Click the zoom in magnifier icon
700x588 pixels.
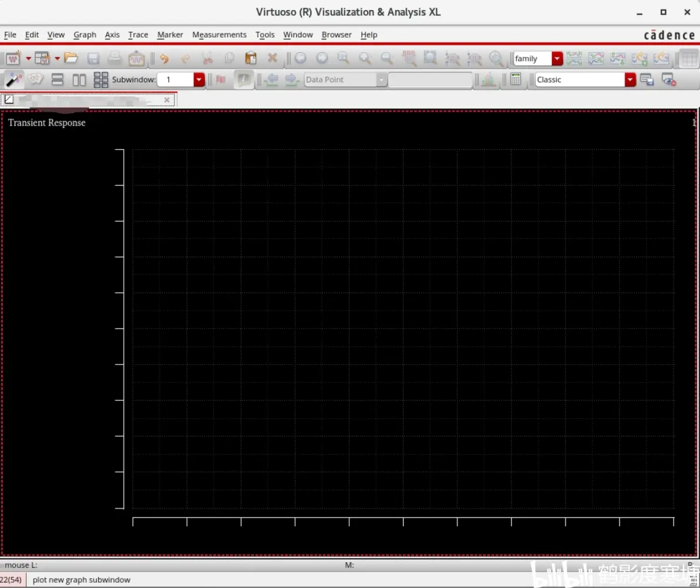365,58
